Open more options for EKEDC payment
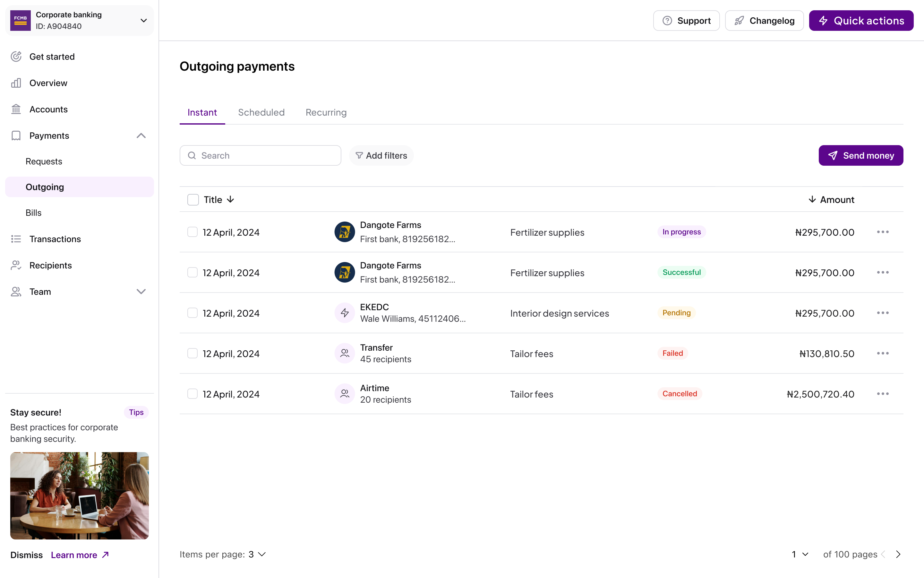 [x=883, y=313]
